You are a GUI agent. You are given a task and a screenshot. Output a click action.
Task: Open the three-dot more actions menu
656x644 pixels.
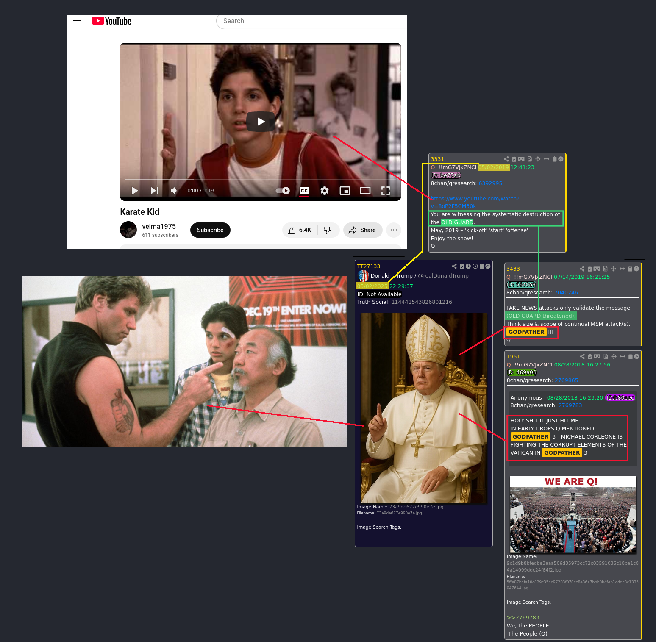coord(394,230)
